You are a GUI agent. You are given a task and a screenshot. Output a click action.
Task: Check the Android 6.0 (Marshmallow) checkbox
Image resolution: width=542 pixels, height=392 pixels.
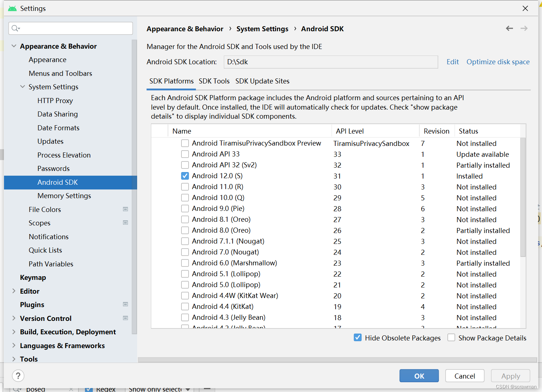pyautogui.click(x=185, y=263)
